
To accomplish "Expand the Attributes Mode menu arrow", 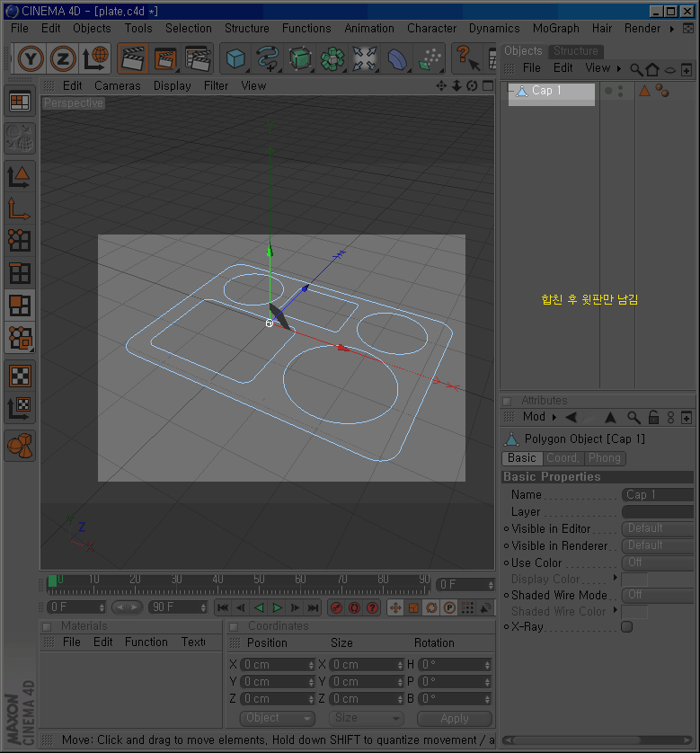I will click(x=554, y=417).
